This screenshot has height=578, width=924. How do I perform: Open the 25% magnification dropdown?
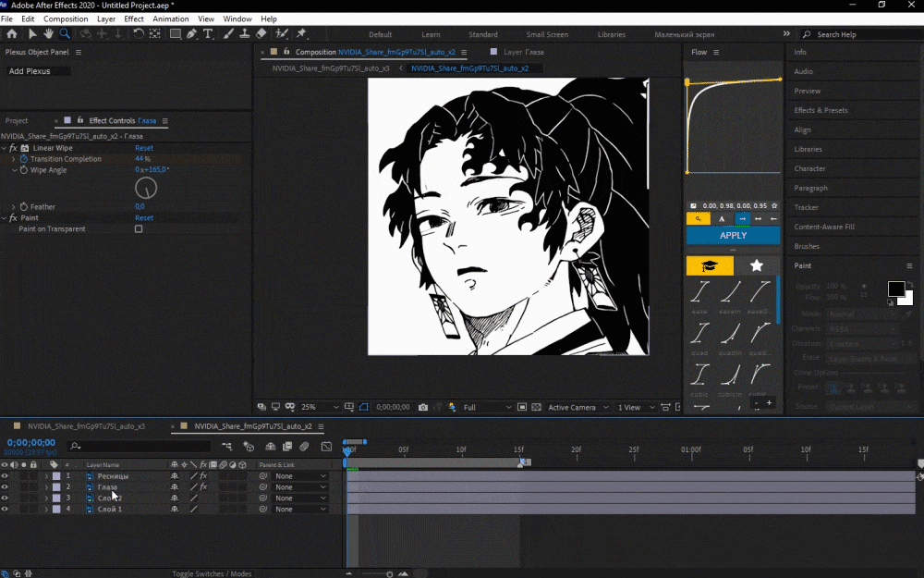[320, 407]
